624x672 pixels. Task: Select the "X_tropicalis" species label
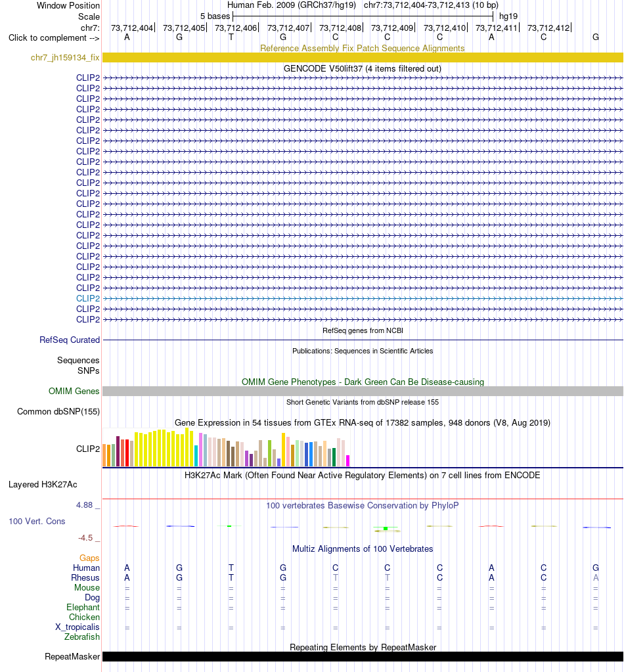point(78,627)
